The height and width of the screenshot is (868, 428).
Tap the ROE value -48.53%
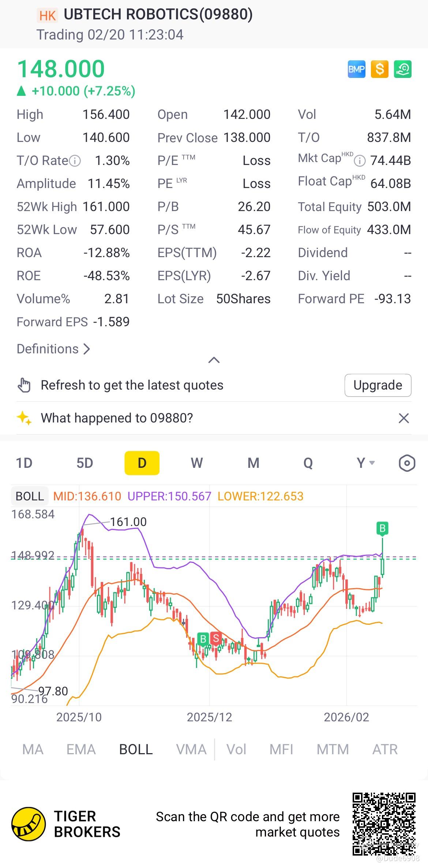click(106, 276)
